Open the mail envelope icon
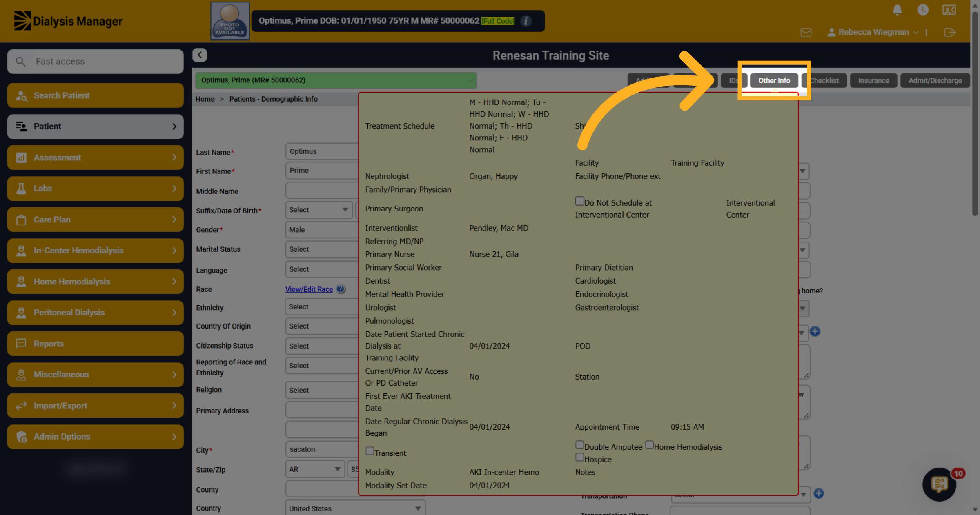The width and height of the screenshot is (980, 515). point(806,32)
